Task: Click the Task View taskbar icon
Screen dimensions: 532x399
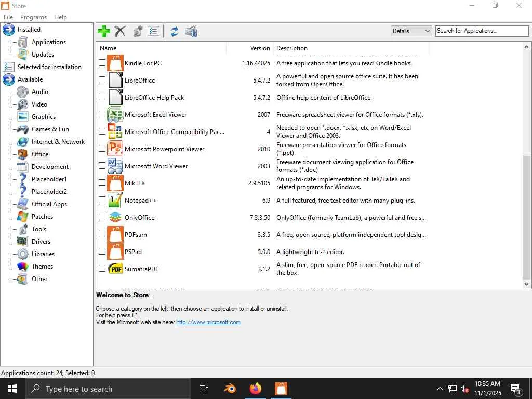Action: tap(204, 389)
